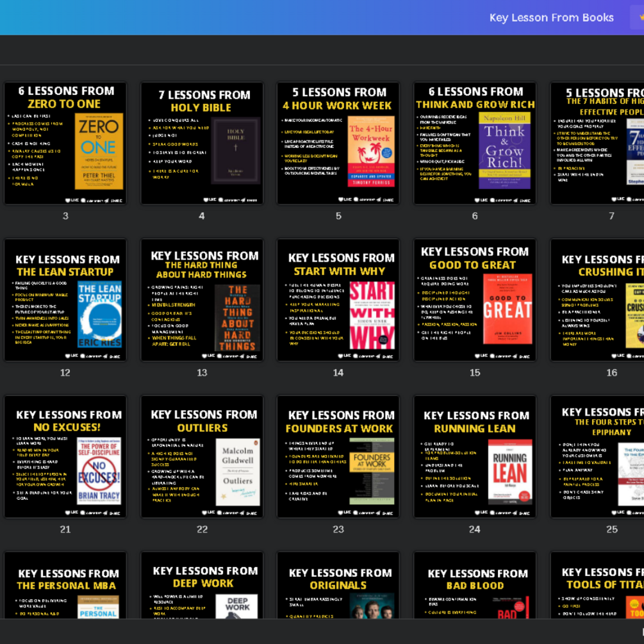Image resolution: width=644 pixels, height=644 pixels.
Task: Click page number 3 label
Action: click(65, 216)
